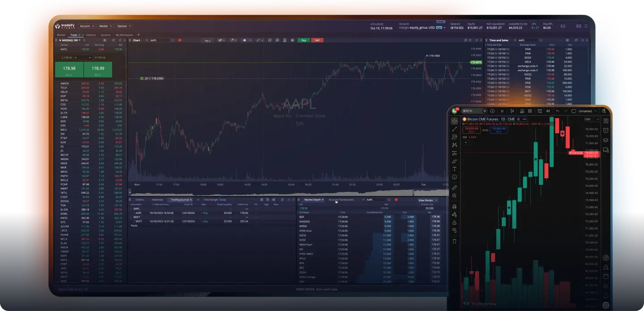This screenshot has height=311, width=644.
Task: Click the 76,835.00 SELL button on Bitcoin chart
Action: click(471, 130)
